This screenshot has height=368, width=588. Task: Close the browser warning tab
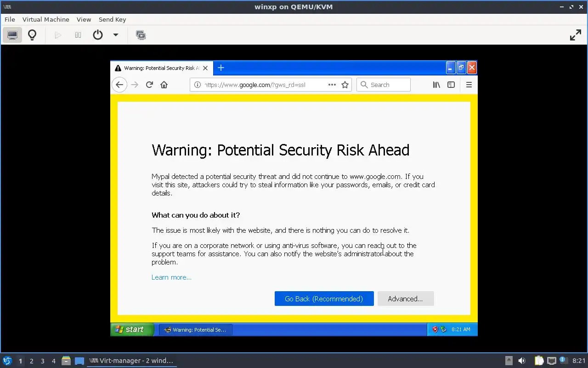point(205,68)
